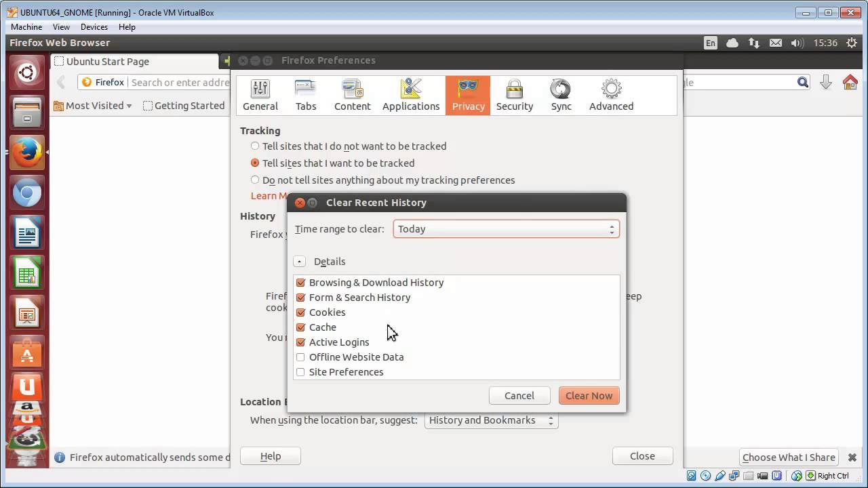Open the system gear menu in top panel

point(852,43)
